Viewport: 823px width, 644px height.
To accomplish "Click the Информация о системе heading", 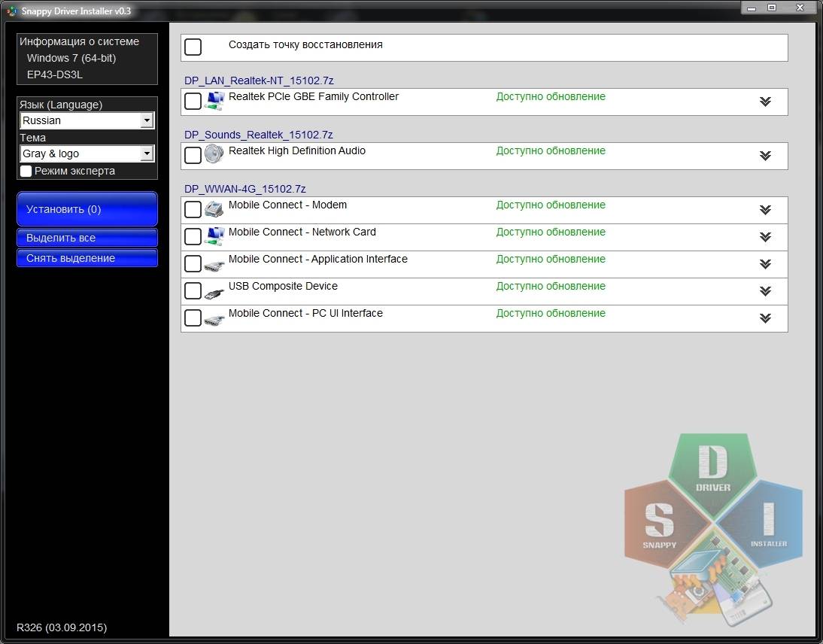I will coord(79,41).
